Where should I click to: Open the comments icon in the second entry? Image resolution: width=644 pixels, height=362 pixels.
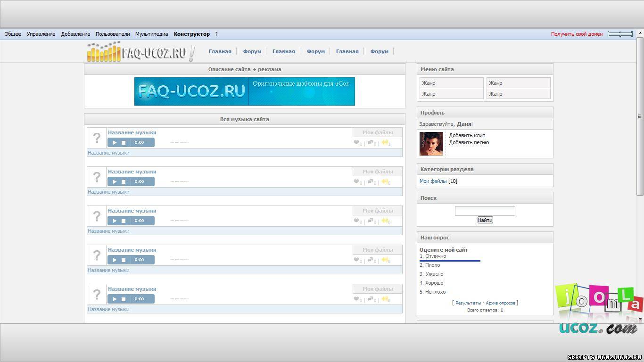(371, 181)
